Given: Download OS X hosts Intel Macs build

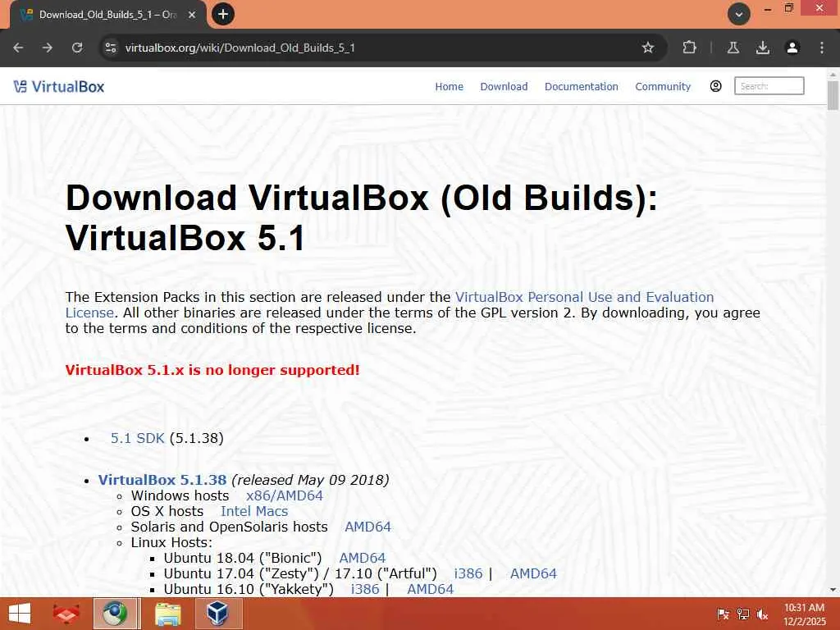Looking at the screenshot, I should coord(254,511).
